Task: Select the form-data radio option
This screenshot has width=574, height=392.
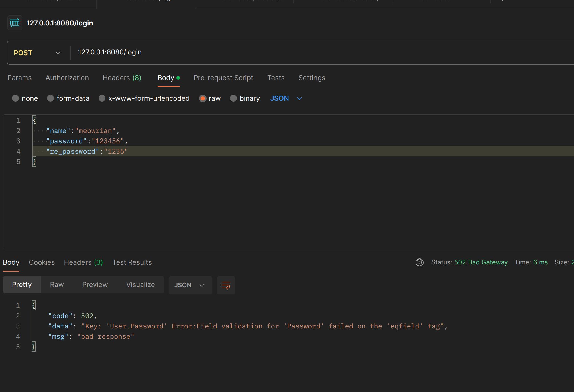Action: (50, 98)
